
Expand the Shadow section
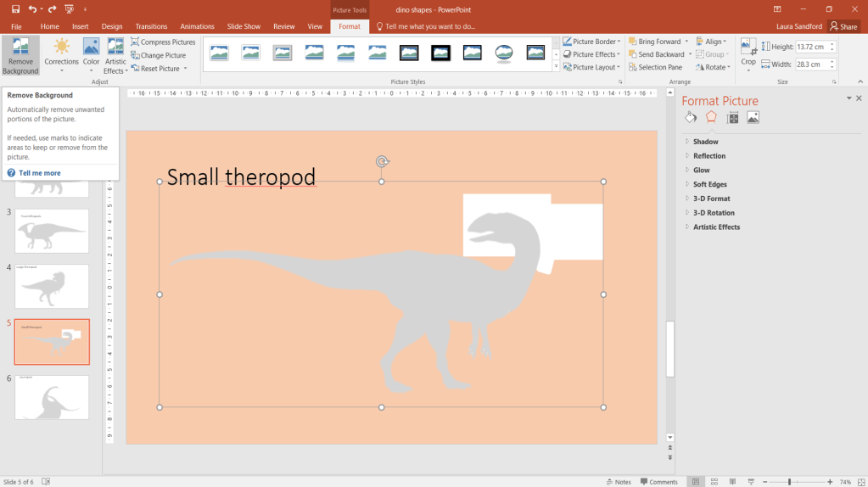[x=705, y=142]
